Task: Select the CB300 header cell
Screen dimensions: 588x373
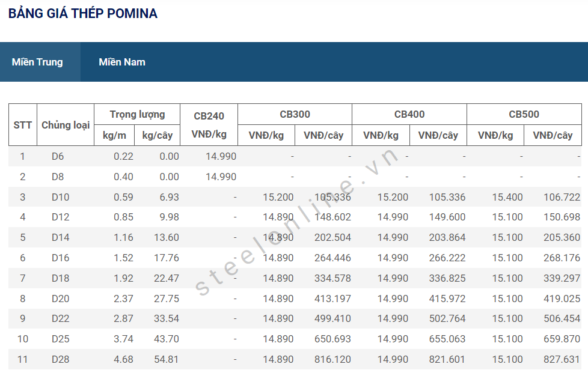Action: 295,114
